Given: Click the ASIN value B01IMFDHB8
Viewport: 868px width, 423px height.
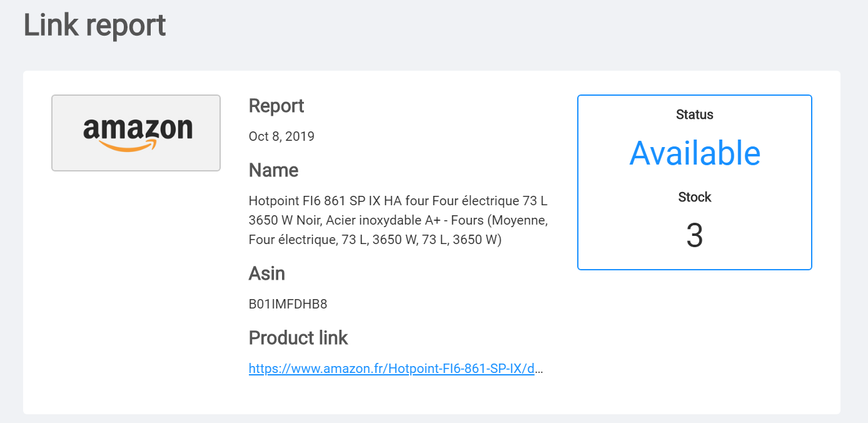Looking at the screenshot, I should [288, 304].
